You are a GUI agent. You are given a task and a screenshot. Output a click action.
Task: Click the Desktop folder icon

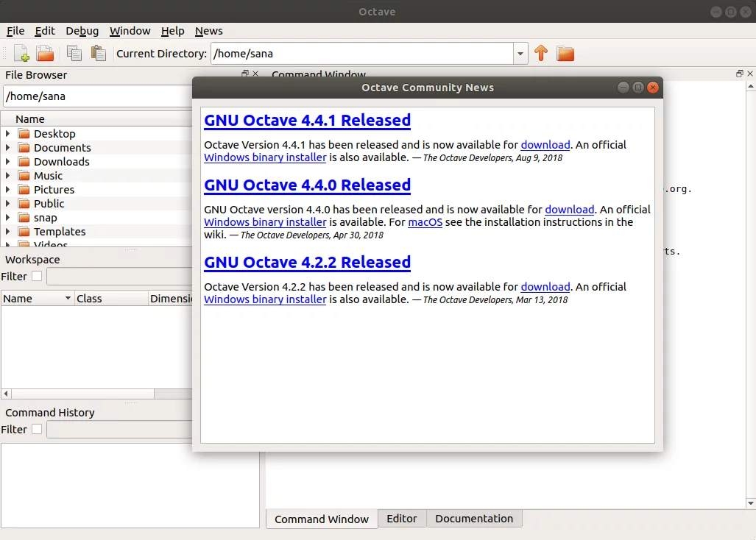pos(24,133)
